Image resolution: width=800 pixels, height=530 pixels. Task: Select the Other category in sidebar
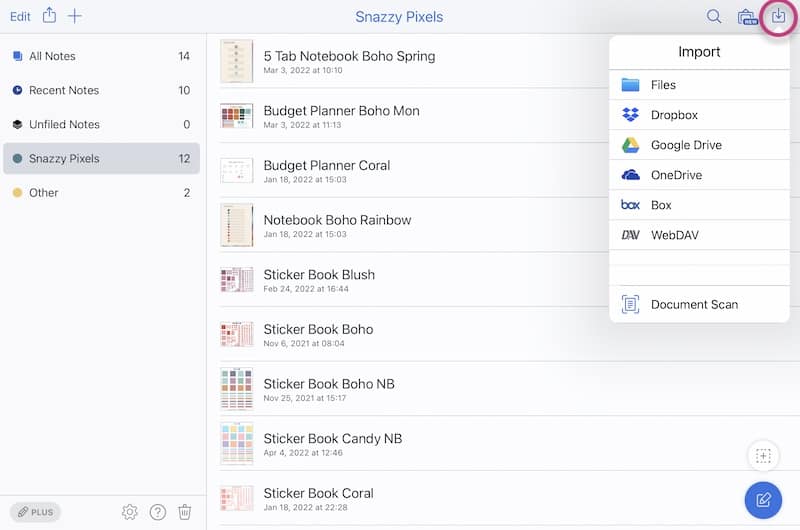44,192
